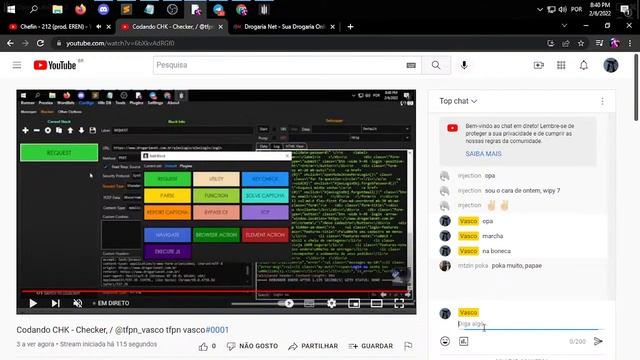Open the #0001 hashtag link
Viewport: 640px width, 360px height.
tap(217, 330)
